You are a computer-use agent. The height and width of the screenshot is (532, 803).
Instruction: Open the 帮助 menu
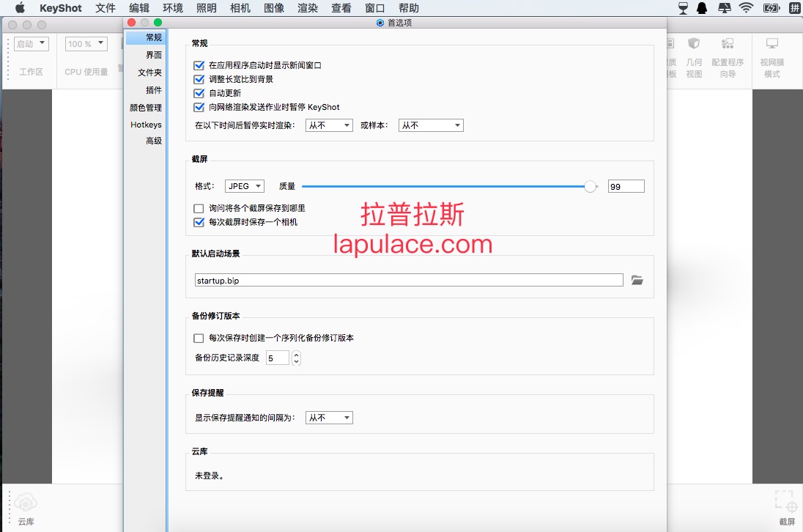pyautogui.click(x=409, y=8)
